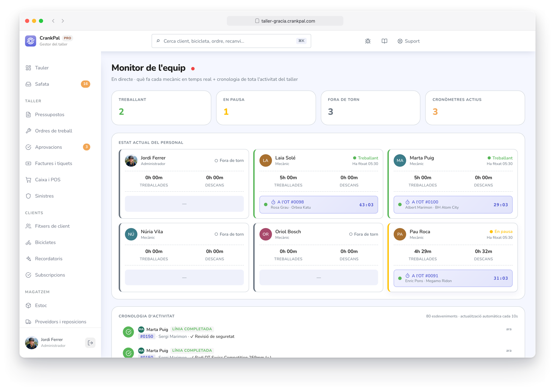Open the Safata inbox icon
The height and width of the screenshot is (392, 555).
(28, 84)
